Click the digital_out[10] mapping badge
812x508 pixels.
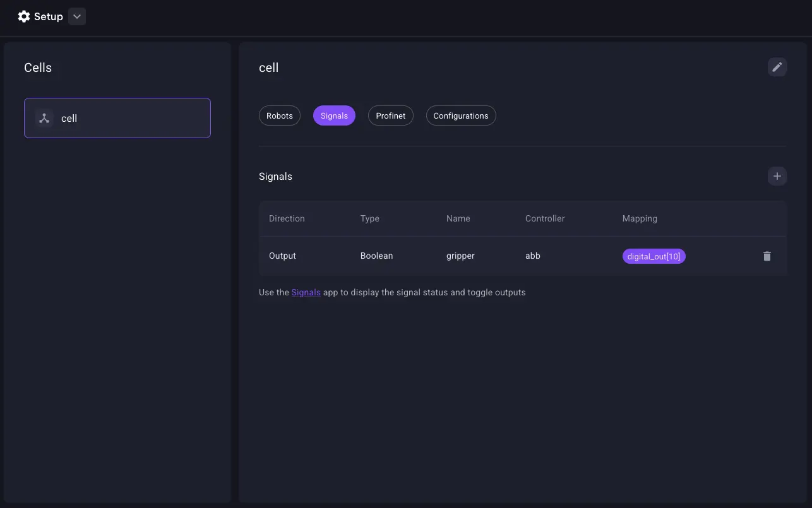[x=654, y=256]
